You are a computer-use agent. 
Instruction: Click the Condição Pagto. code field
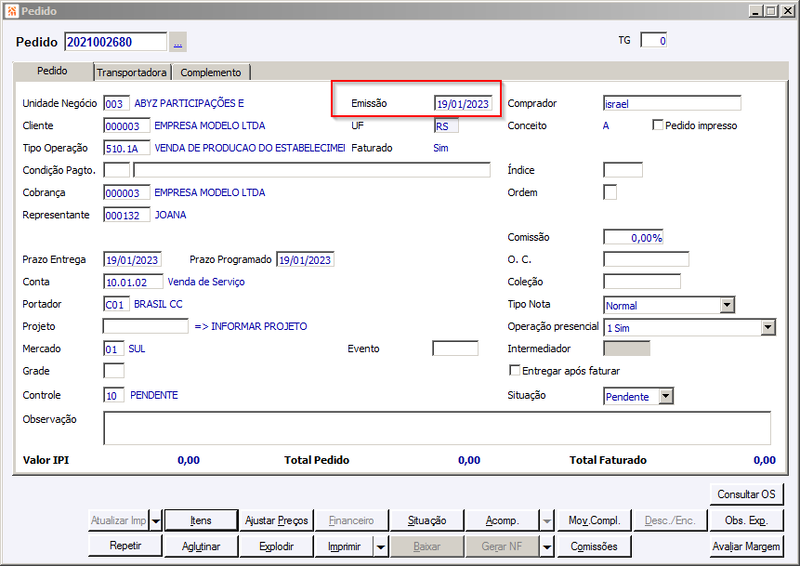click(x=116, y=170)
